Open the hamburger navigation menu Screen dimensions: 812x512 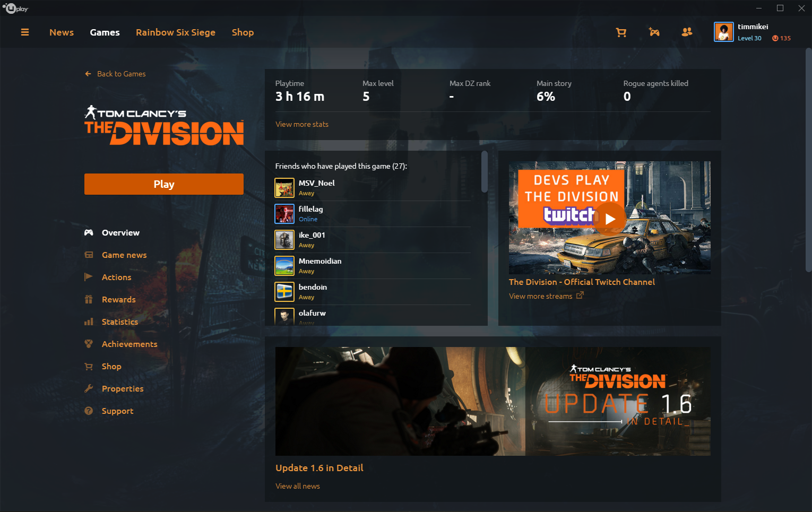25,32
